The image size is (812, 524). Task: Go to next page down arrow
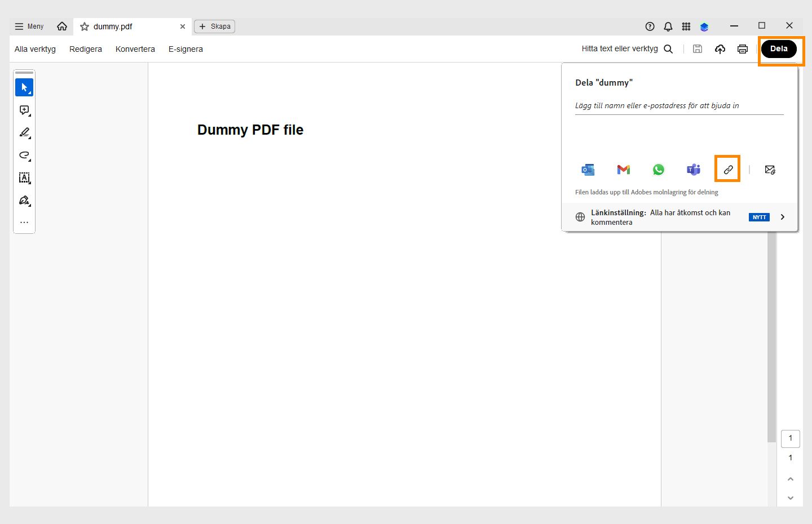pos(791,498)
